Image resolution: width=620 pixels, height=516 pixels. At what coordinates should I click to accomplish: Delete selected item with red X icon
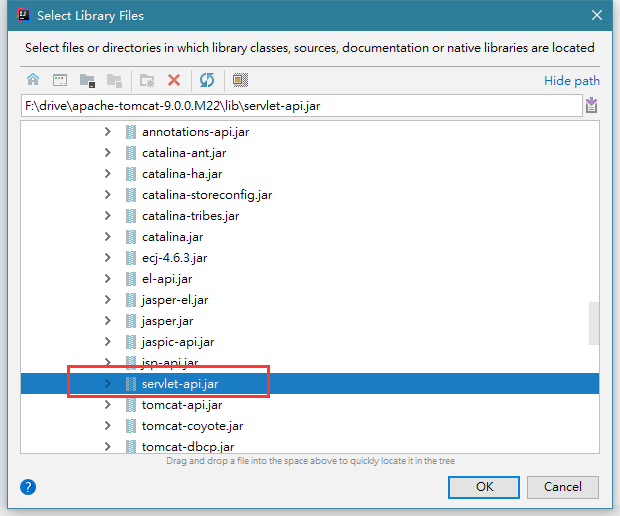click(174, 80)
